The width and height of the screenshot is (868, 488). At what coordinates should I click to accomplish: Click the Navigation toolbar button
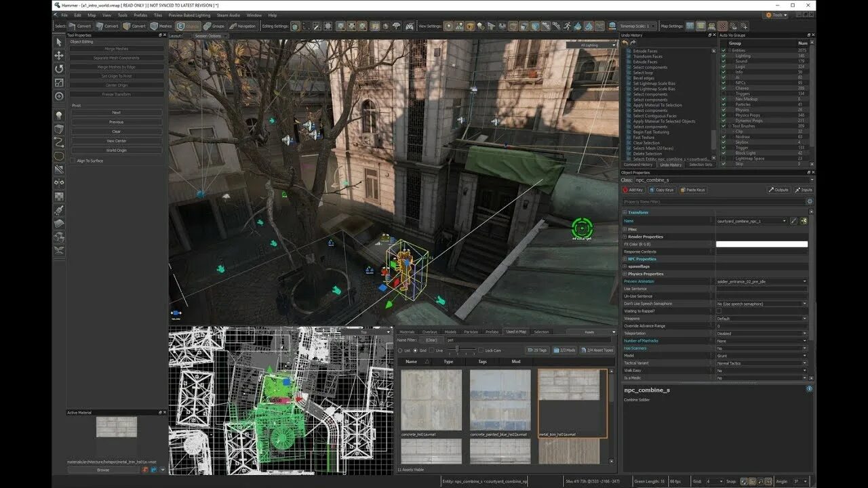[243, 26]
